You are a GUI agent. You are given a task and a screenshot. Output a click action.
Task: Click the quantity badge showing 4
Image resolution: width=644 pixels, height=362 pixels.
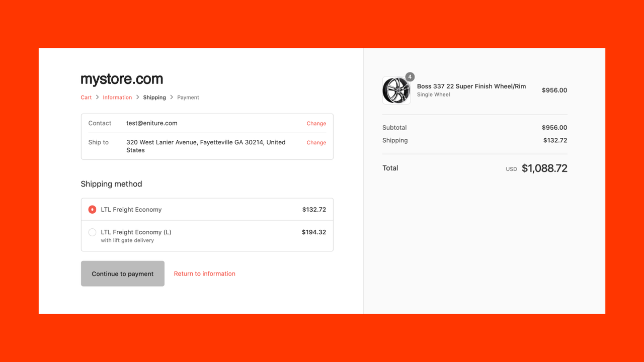[x=410, y=76]
